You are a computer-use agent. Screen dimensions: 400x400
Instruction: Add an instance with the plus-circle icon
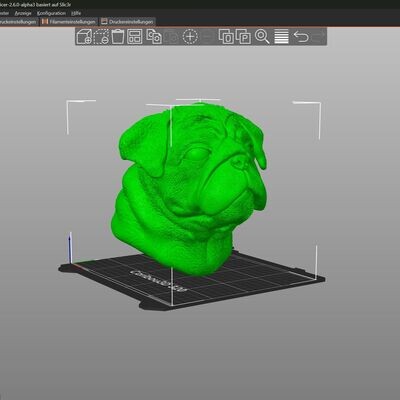190,37
